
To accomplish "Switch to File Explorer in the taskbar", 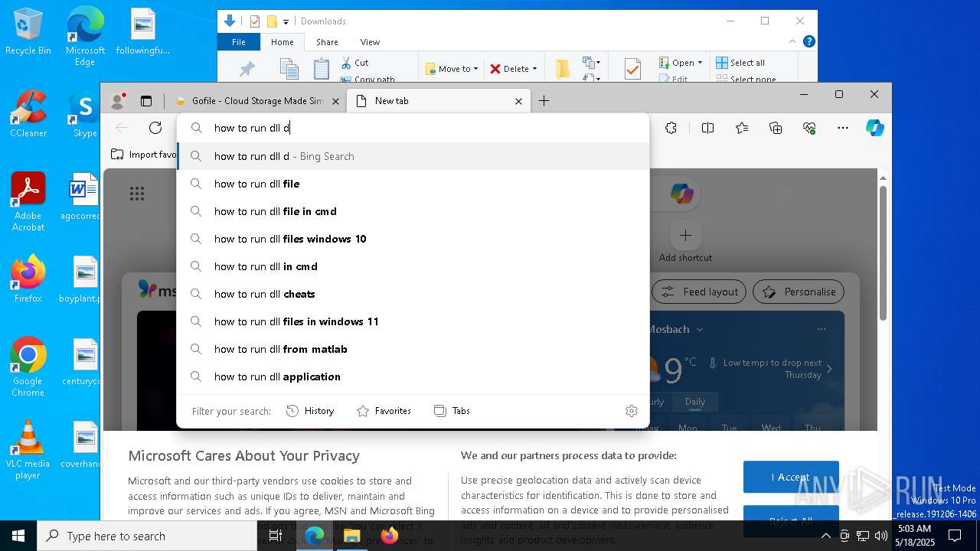I will click(351, 536).
